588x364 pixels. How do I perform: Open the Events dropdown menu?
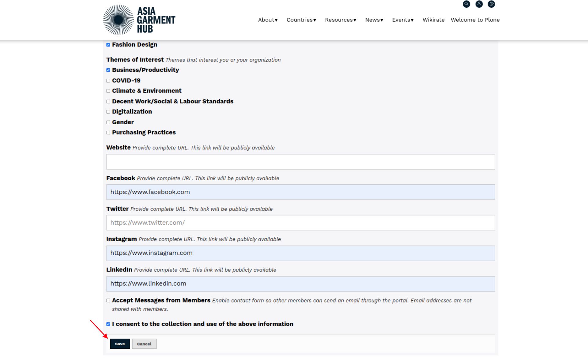pyautogui.click(x=403, y=20)
